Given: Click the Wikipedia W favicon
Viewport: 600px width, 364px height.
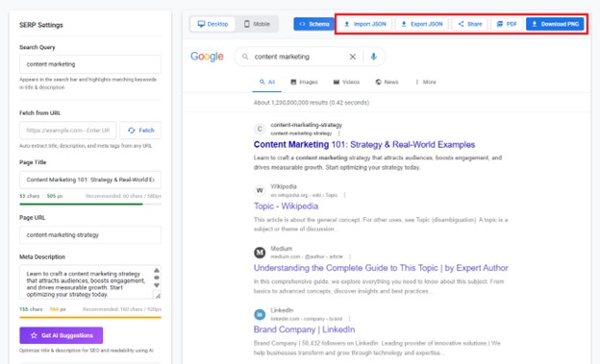Looking at the screenshot, I should point(260,190).
